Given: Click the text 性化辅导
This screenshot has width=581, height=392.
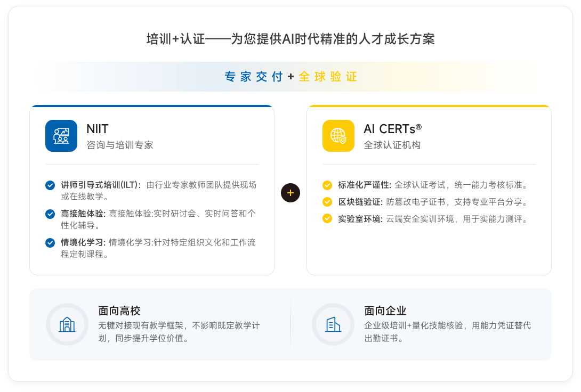Looking at the screenshot, I should (80, 225).
